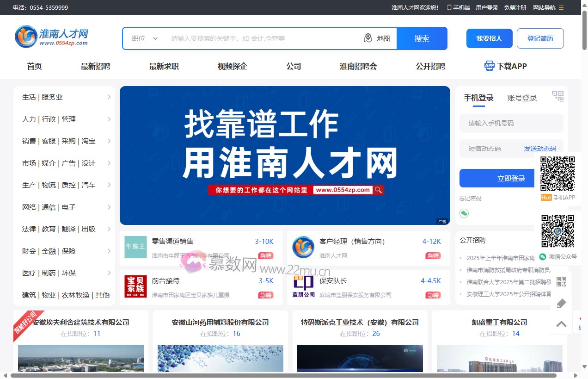Click the mini QR code icon on the right edge
This screenshot has height=379, width=588.
(561, 281)
